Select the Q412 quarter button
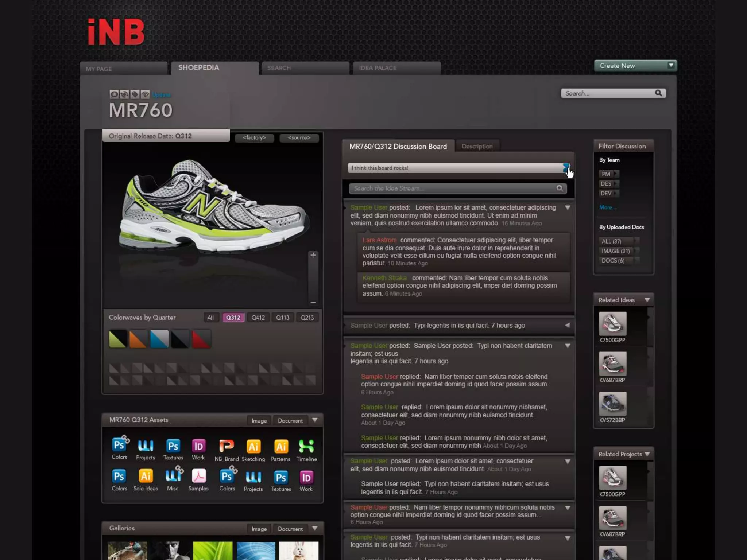The width and height of the screenshot is (747, 560). click(258, 318)
